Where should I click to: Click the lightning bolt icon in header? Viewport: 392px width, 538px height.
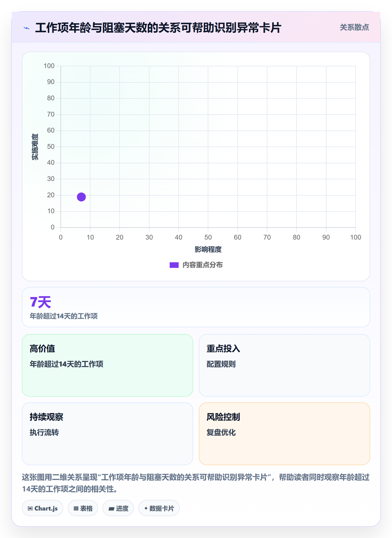click(x=27, y=28)
